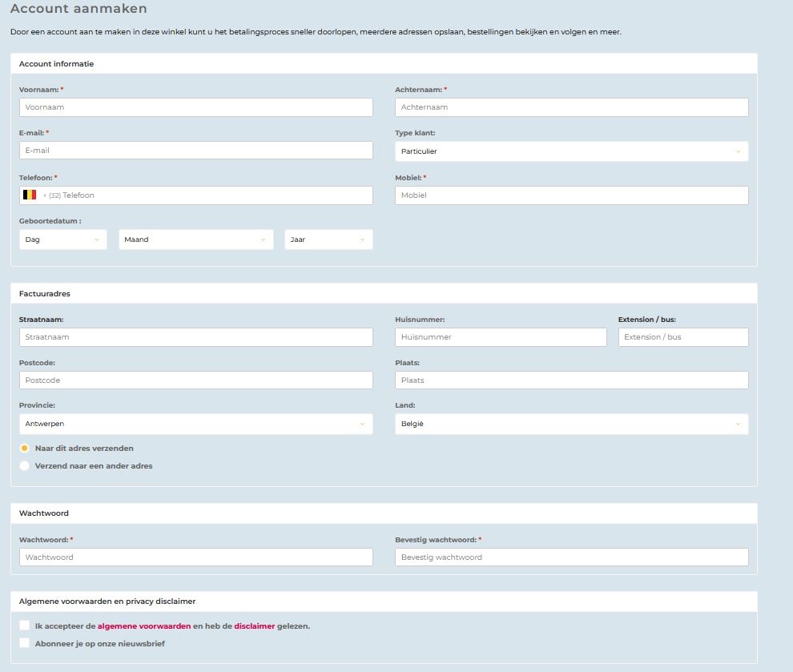The width and height of the screenshot is (793, 672).
Task: Open the Maand birth date dropdown
Action: pyautogui.click(x=195, y=239)
